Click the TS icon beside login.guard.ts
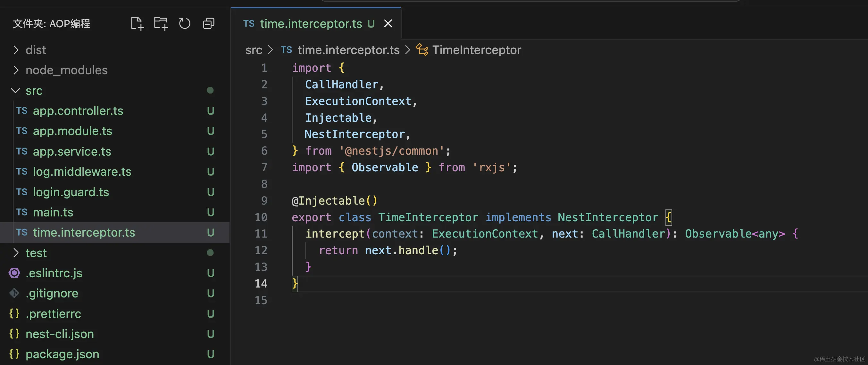The image size is (868, 365). pos(22,192)
